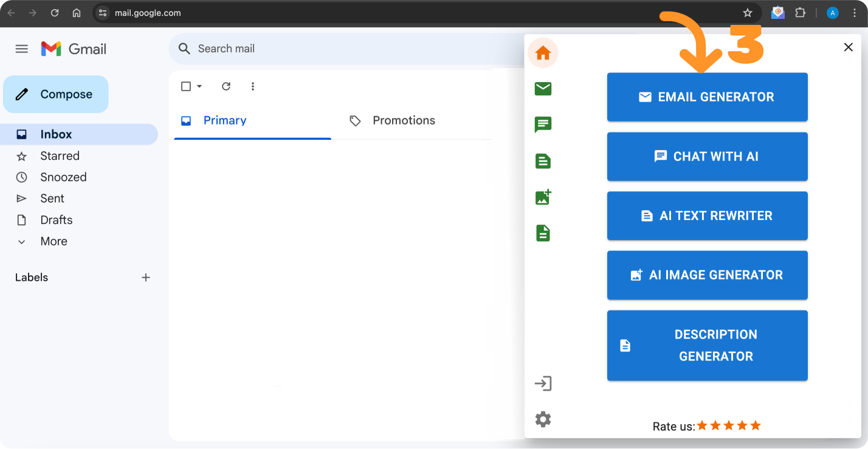
Task: Refresh the Gmail inbox
Action: (x=226, y=86)
